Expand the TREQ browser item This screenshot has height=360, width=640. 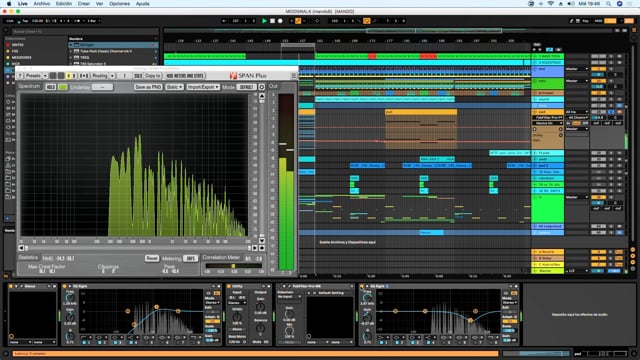71,58
